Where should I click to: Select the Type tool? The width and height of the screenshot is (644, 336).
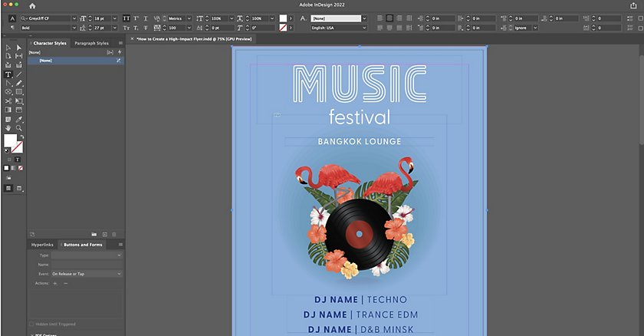tap(8, 74)
